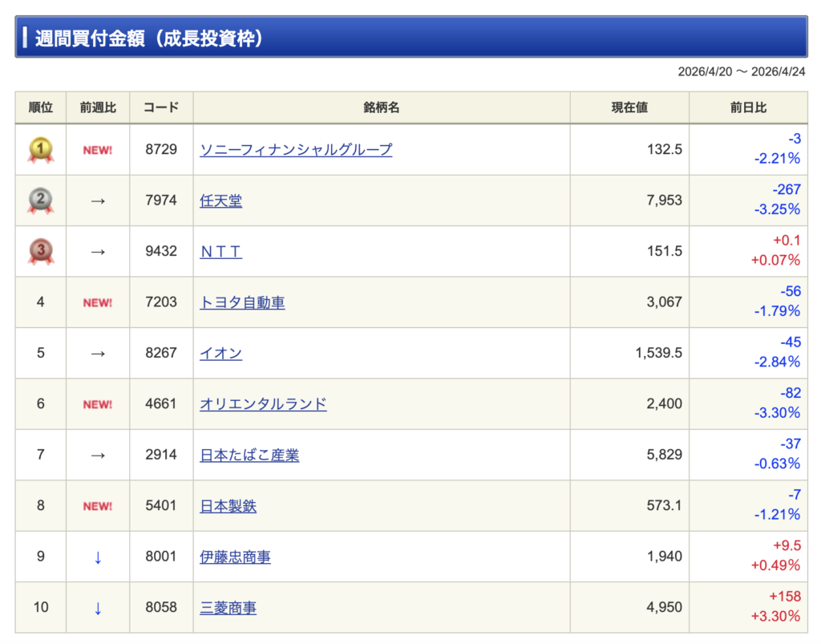Click the 現在値 column header

(x=629, y=107)
